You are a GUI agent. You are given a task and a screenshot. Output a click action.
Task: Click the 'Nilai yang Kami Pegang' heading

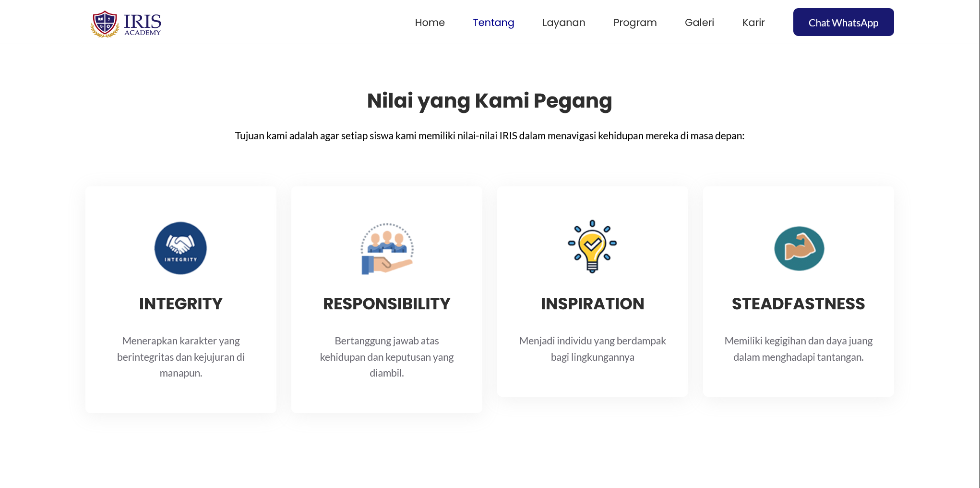[490, 101]
